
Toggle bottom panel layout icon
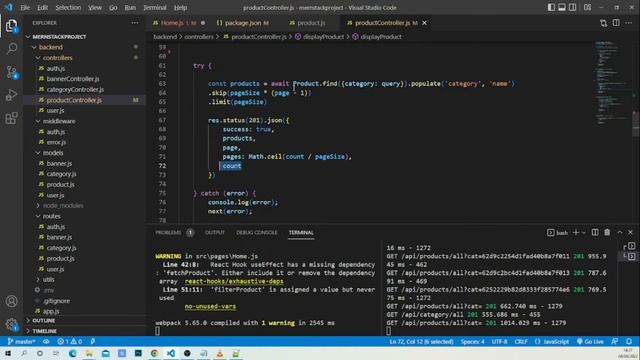click(x=562, y=7)
